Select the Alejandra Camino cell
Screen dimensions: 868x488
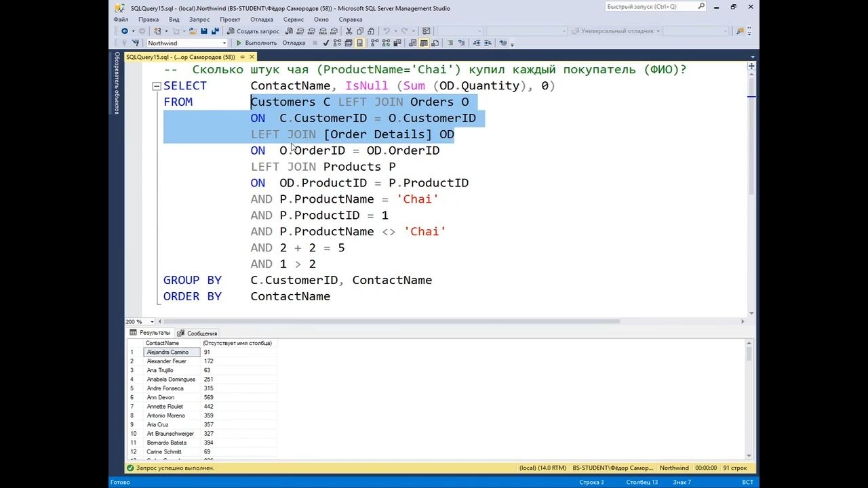173,352
